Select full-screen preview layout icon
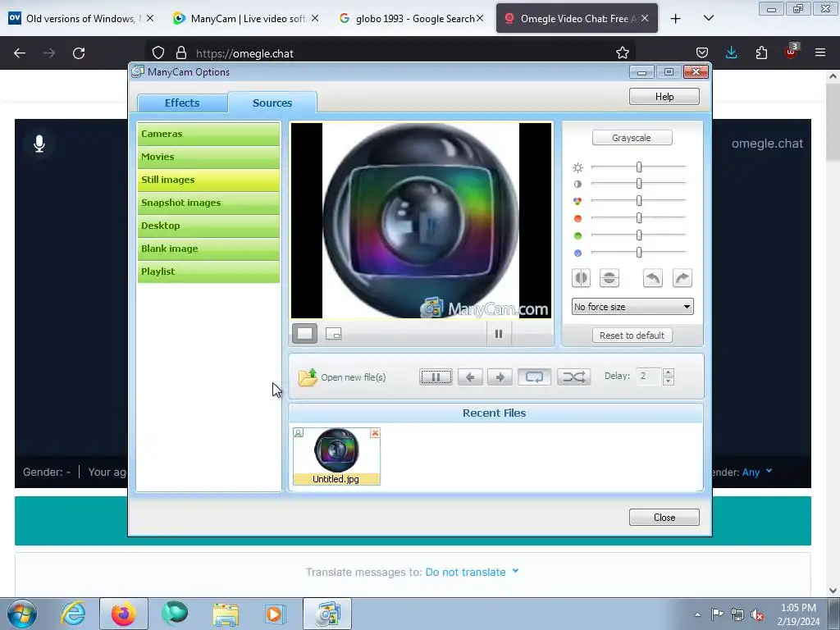 [304, 334]
